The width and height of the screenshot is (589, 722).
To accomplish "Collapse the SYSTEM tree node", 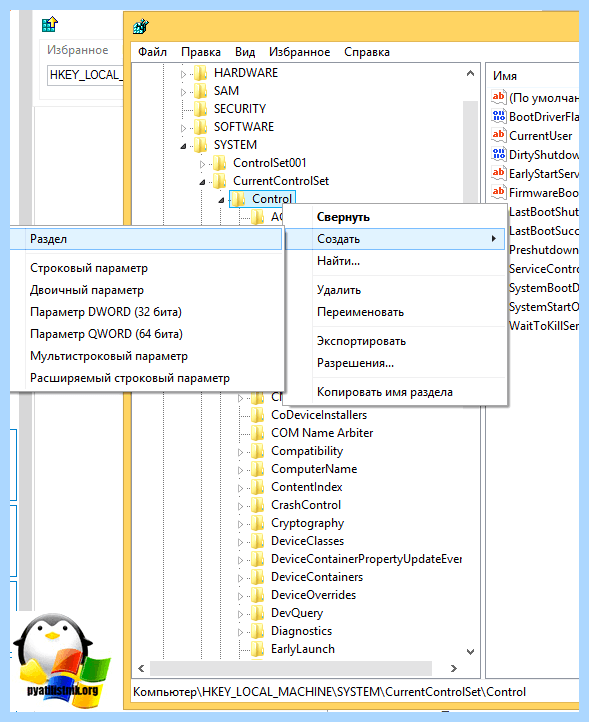I will 183,146.
